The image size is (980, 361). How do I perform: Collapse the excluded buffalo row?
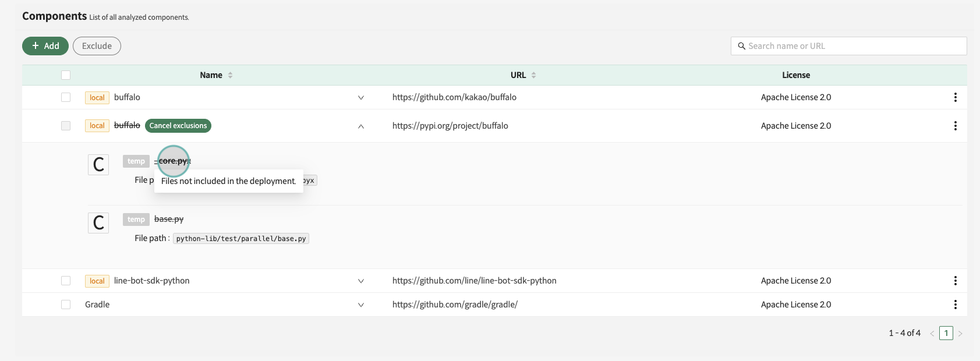[x=361, y=126]
